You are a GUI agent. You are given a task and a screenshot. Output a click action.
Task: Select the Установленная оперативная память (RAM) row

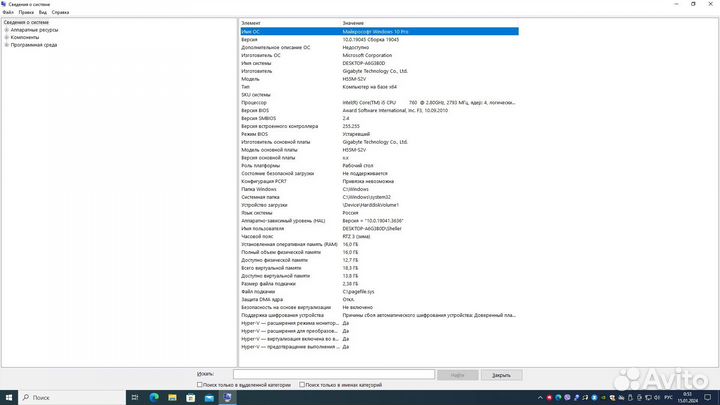pyautogui.click(x=379, y=244)
